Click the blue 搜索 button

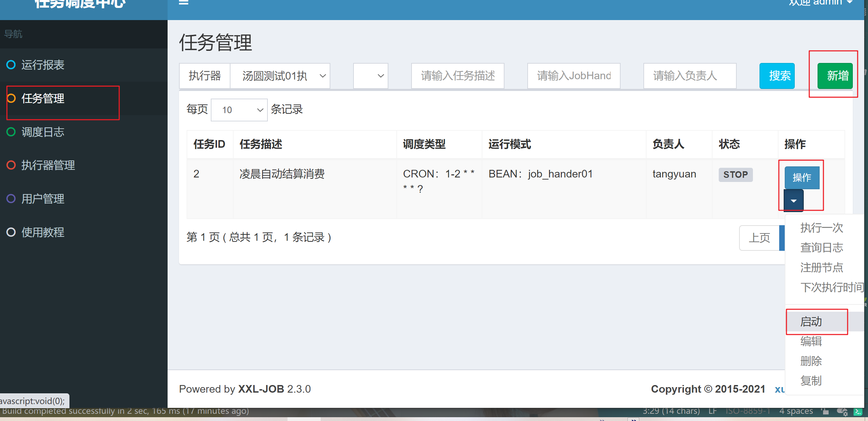click(x=777, y=76)
